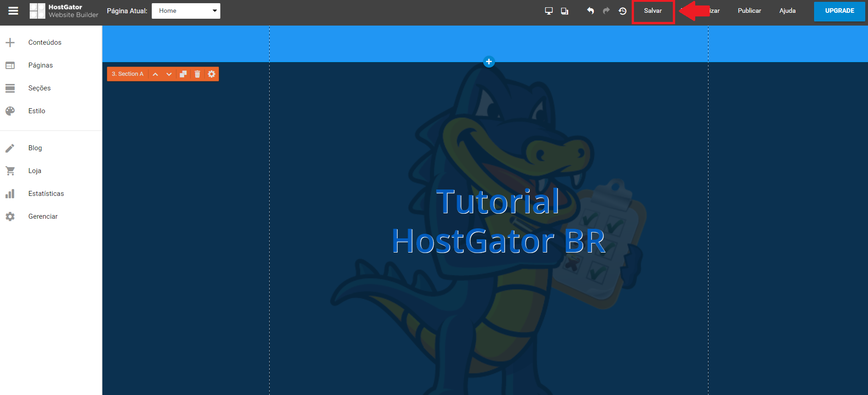Image resolution: width=868 pixels, height=395 pixels.
Task: Move Section A down with chevron
Action: (x=169, y=74)
